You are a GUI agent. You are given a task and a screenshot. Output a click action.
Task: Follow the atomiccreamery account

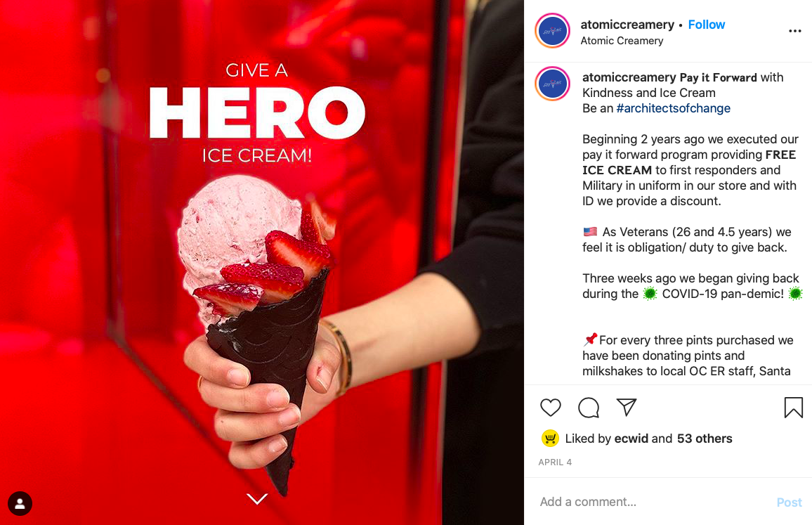click(707, 25)
